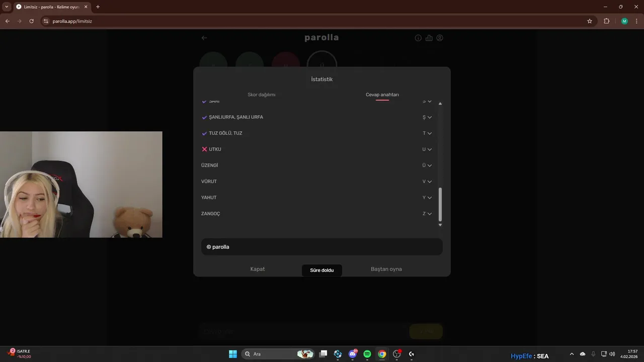Click the ÜZENGİ answer text
This screenshot has width=644, height=362.
(209, 165)
